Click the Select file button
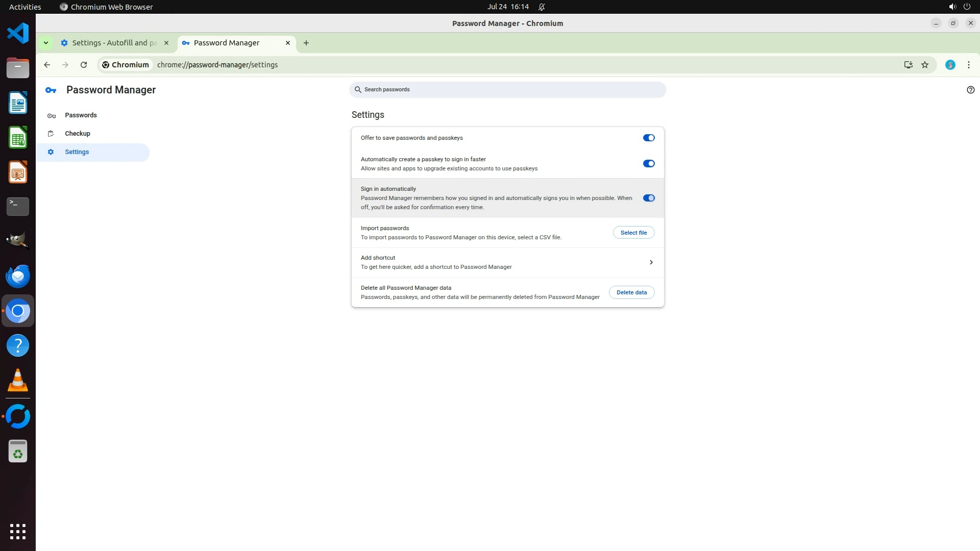Screen dimensions: 980x551 (x=633, y=233)
